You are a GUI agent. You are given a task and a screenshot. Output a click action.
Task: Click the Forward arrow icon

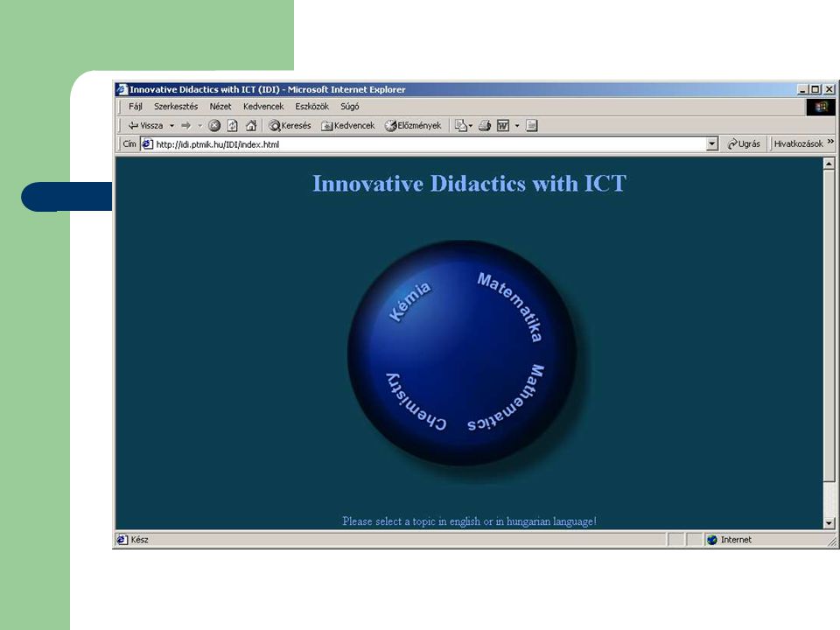185,126
